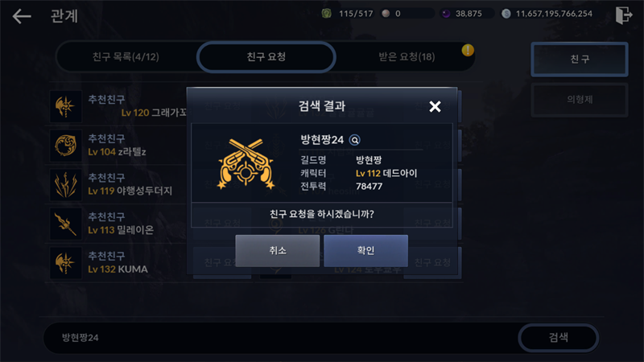This screenshot has width=644, height=362.
Task: Click the exit door icon
Action: click(623, 15)
